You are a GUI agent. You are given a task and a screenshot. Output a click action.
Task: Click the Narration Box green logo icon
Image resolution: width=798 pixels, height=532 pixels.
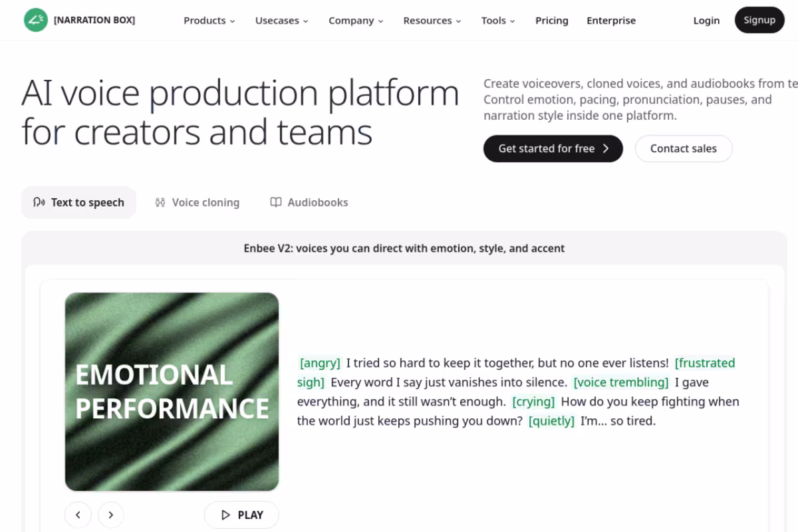point(36,20)
